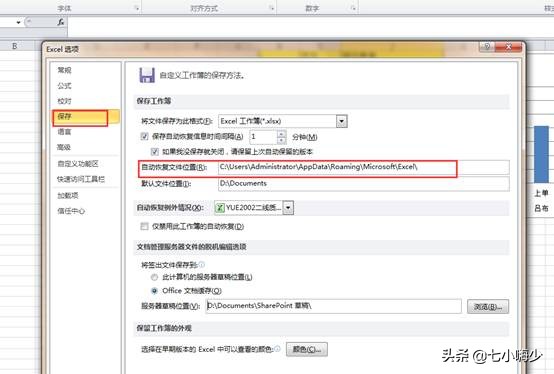Expand the save file format dropdown

coord(341,121)
